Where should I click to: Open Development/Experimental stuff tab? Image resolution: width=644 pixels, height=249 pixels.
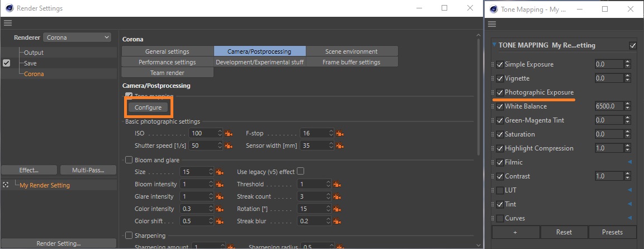pos(259,62)
